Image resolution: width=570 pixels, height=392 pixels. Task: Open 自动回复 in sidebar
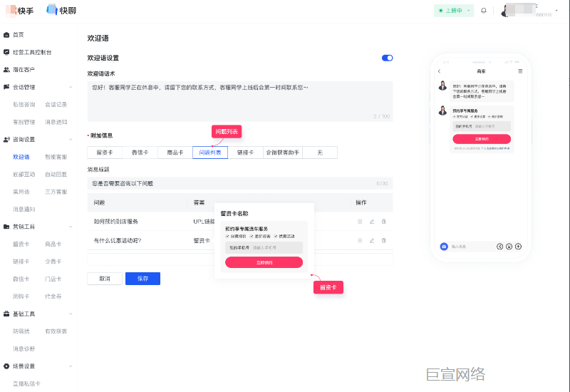(x=56, y=174)
